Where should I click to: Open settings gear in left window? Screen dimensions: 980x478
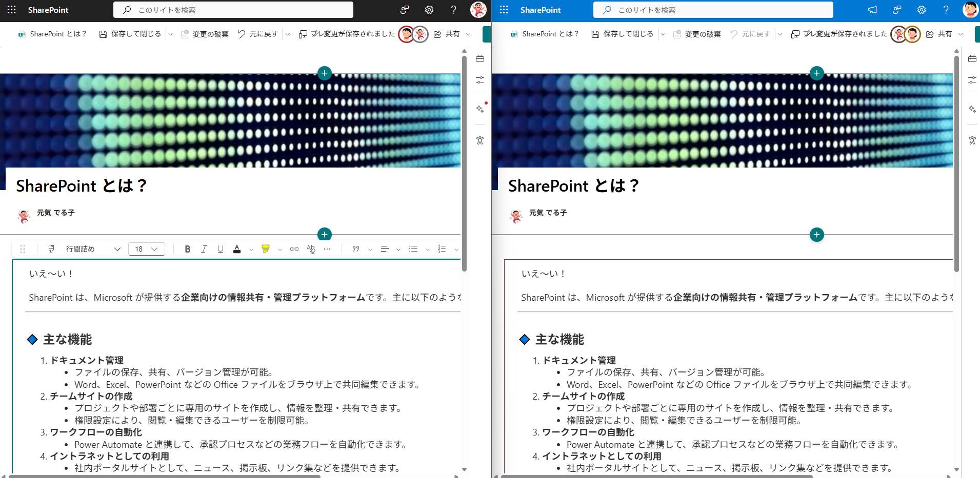tap(429, 10)
